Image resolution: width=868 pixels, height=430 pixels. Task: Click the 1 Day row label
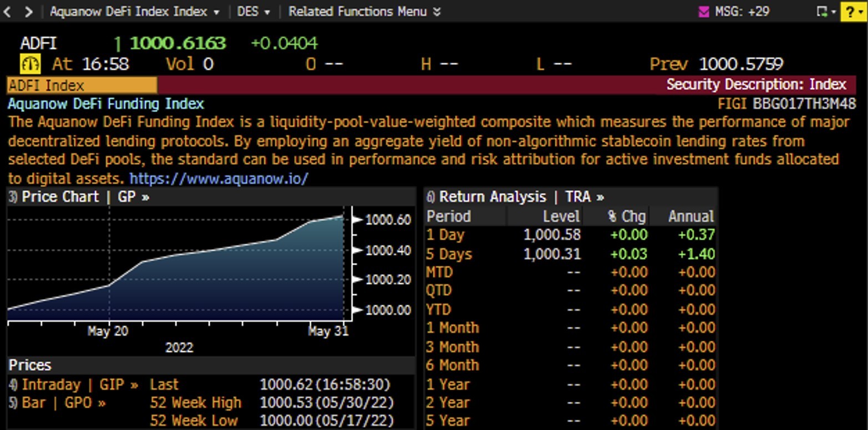445,235
